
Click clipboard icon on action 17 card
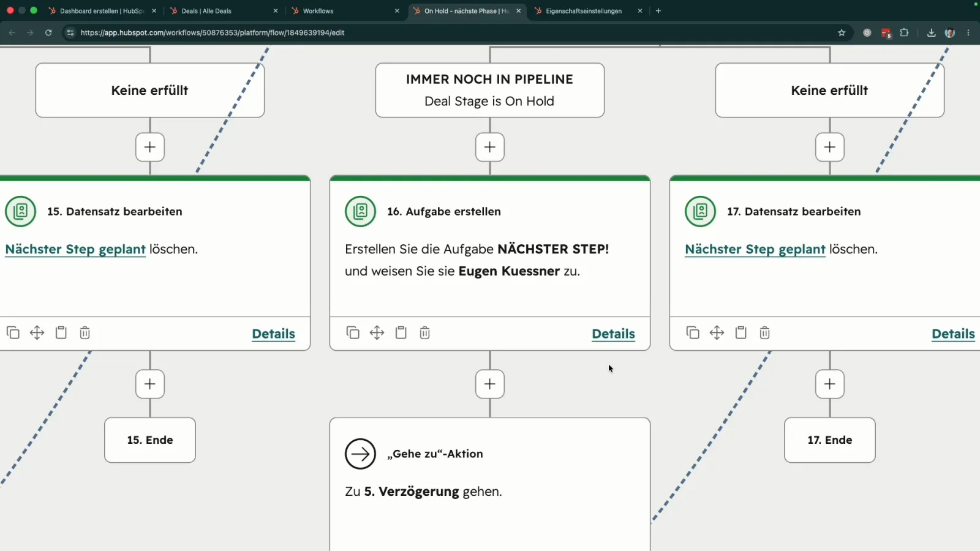point(741,332)
